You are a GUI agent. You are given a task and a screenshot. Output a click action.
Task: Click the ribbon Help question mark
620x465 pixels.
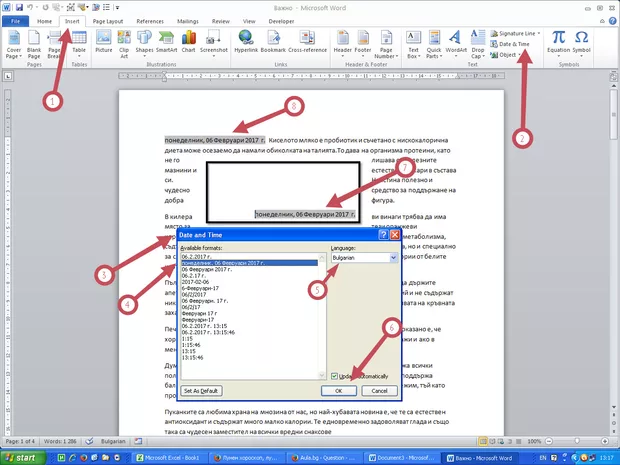click(612, 21)
